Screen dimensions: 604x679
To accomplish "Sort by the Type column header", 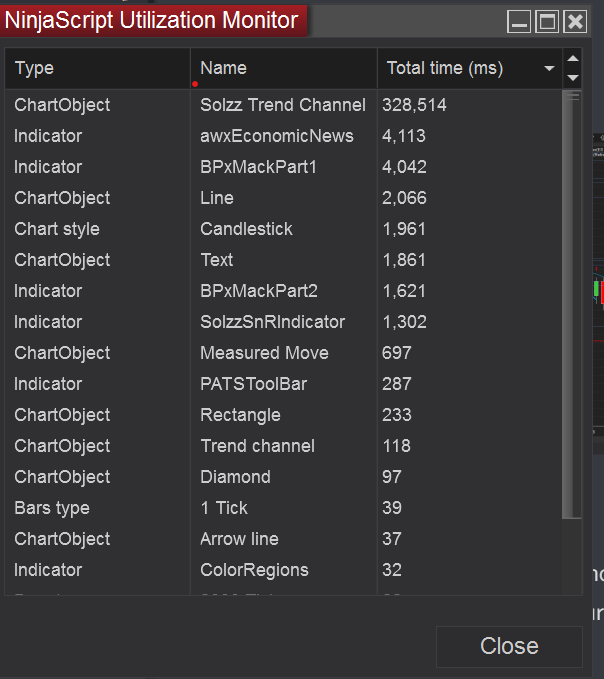I will 98,69.
